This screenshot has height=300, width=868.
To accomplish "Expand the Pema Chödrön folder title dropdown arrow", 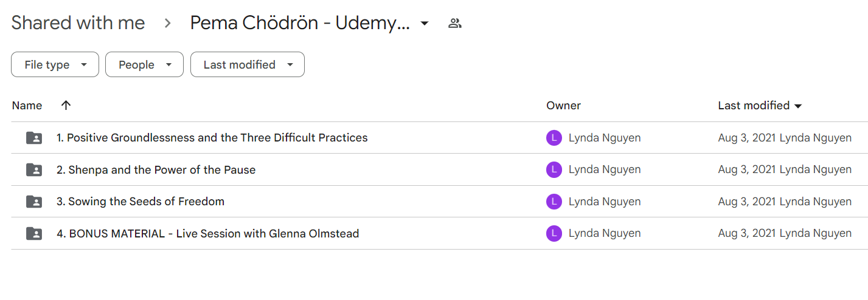I will (425, 24).
